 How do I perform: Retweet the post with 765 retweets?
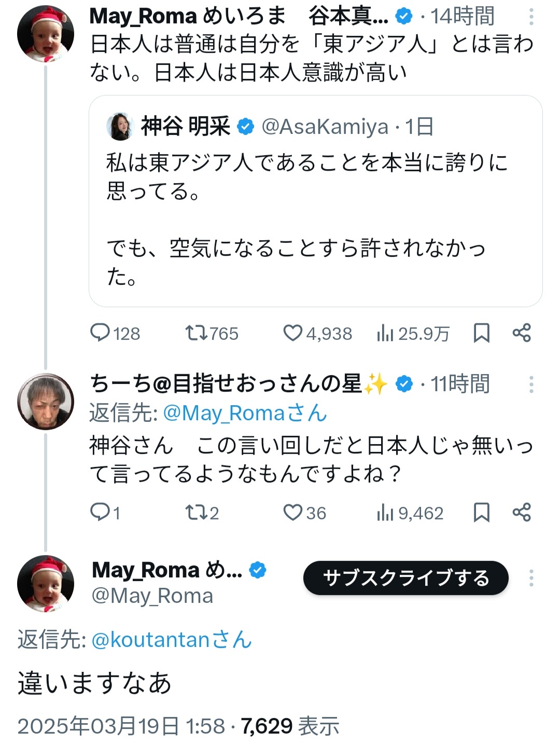tap(197, 333)
